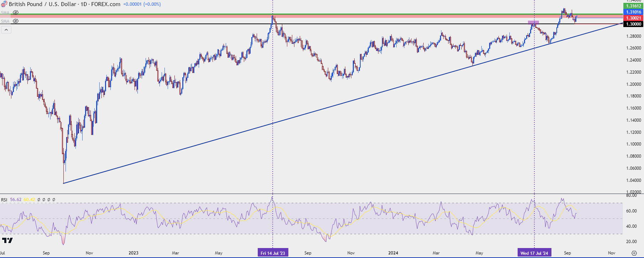The image size is (644, 258).
Task: Click the 1.28000 price scale label
Action: pos(634,36)
